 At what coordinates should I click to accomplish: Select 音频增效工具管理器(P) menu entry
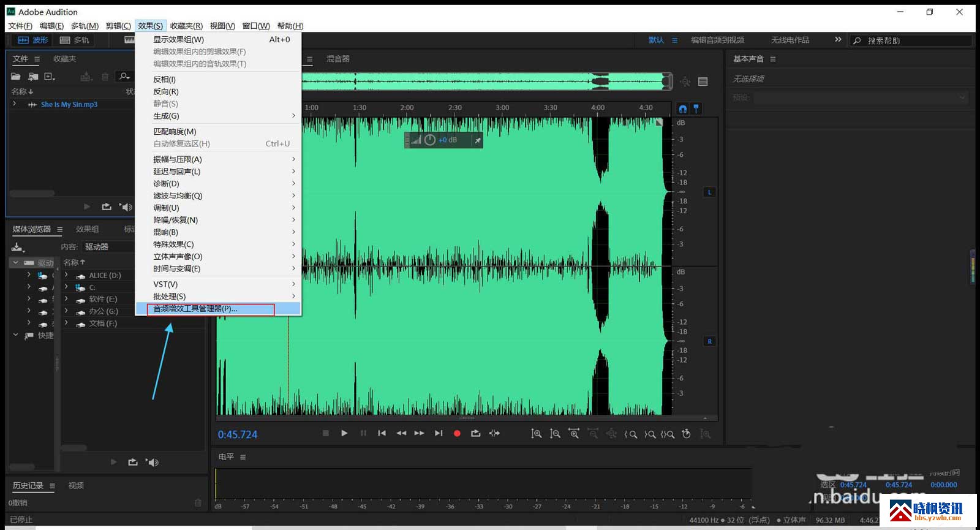pos(218,309)
